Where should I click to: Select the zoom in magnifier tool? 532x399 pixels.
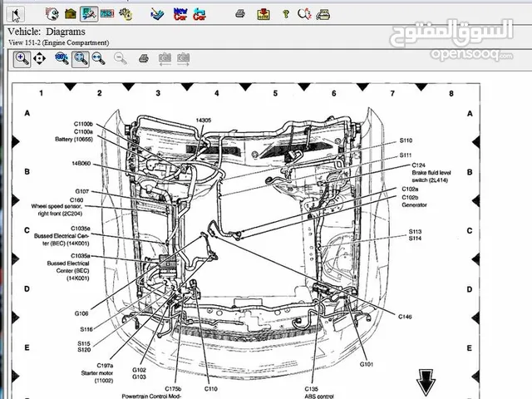[22, 58]
